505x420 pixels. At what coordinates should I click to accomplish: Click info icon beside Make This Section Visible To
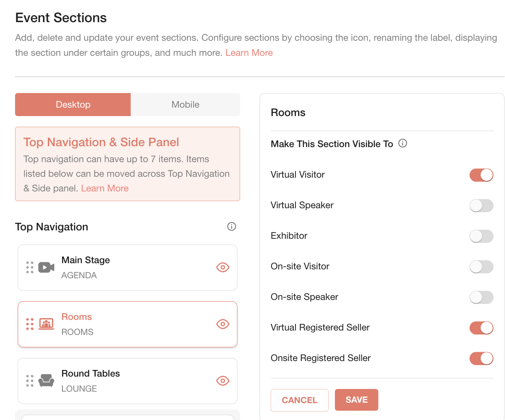(403, 144)
